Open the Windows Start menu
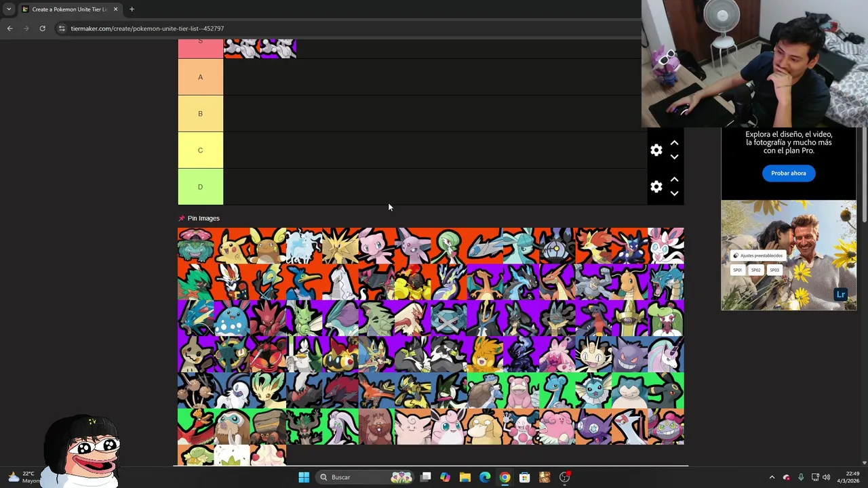Screen dimensions: 868x488 tap(304, 477)
